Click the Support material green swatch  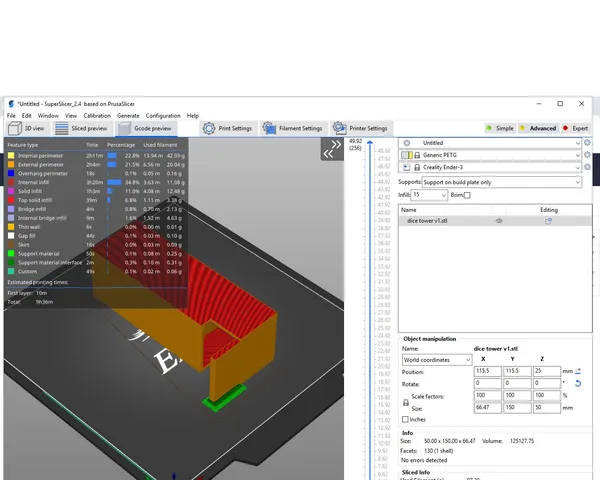[x=11, y=254]
